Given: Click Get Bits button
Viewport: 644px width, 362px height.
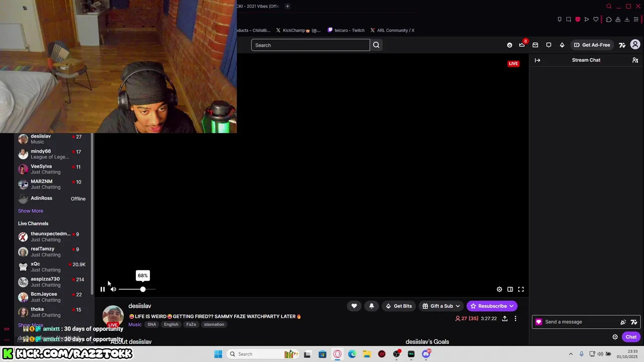Looking at the screenshot, I should [398, 306].
